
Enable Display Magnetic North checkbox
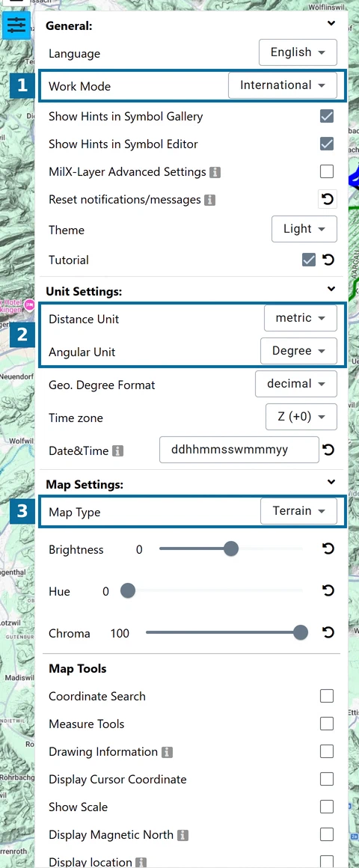pyautogui.click(x=327, y=834)
